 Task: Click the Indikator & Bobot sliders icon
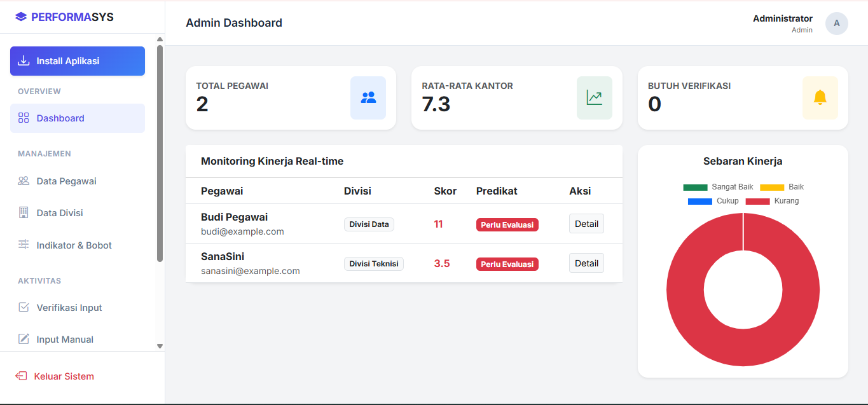(24, 245)
